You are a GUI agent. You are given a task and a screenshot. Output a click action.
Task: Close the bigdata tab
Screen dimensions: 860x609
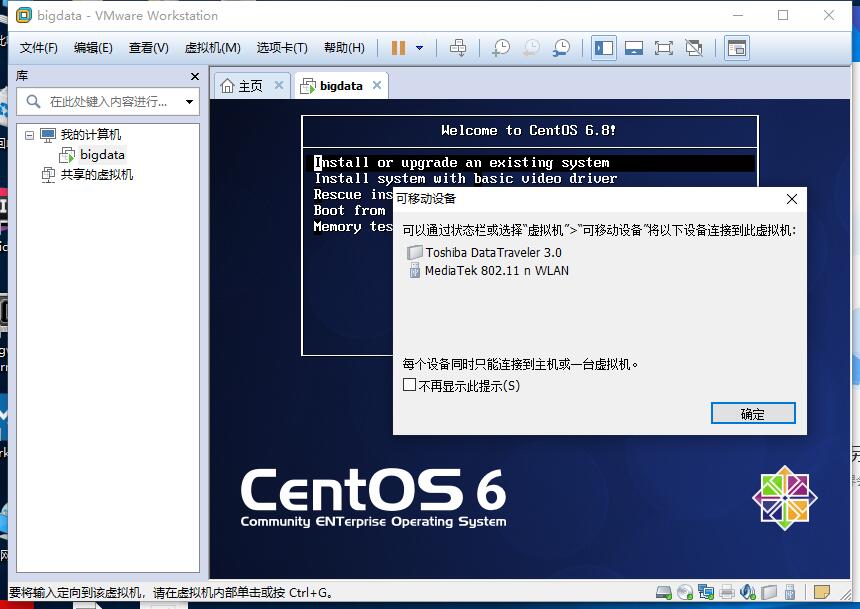(x=377, y=85)
